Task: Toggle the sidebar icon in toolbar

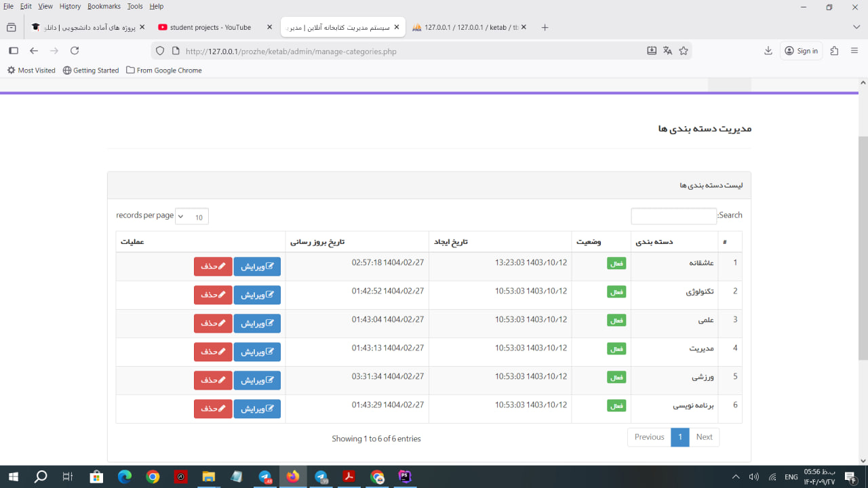Action: pos(14,51)
